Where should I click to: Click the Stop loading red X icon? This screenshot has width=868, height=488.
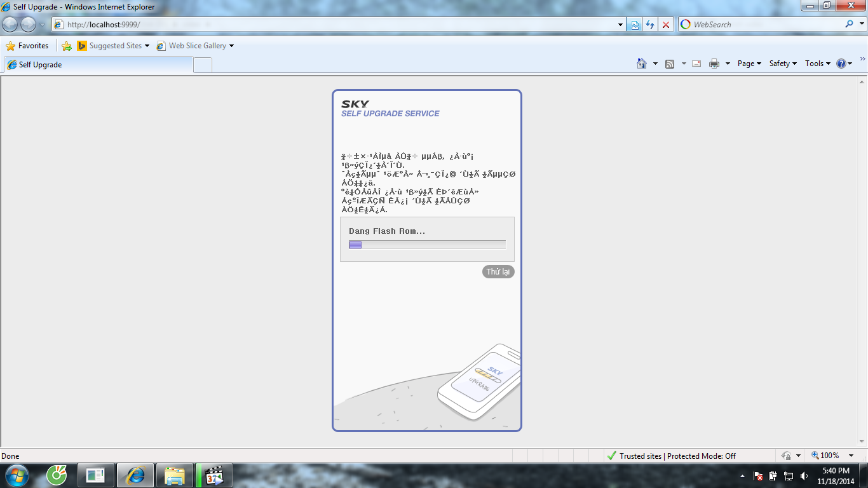(x=665, y=25)
